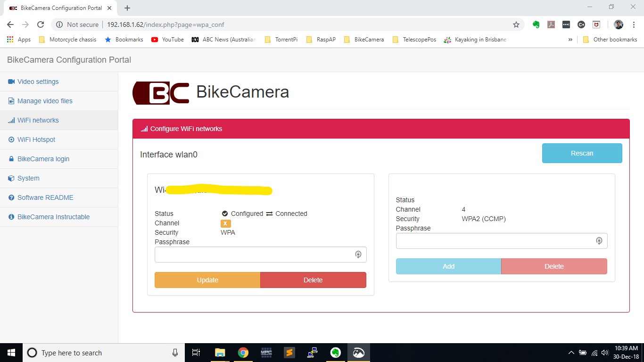Click the key icon in the WPA2 network passphrase field
The width and height of the screenshot is (644, 362).
point(599,241)
